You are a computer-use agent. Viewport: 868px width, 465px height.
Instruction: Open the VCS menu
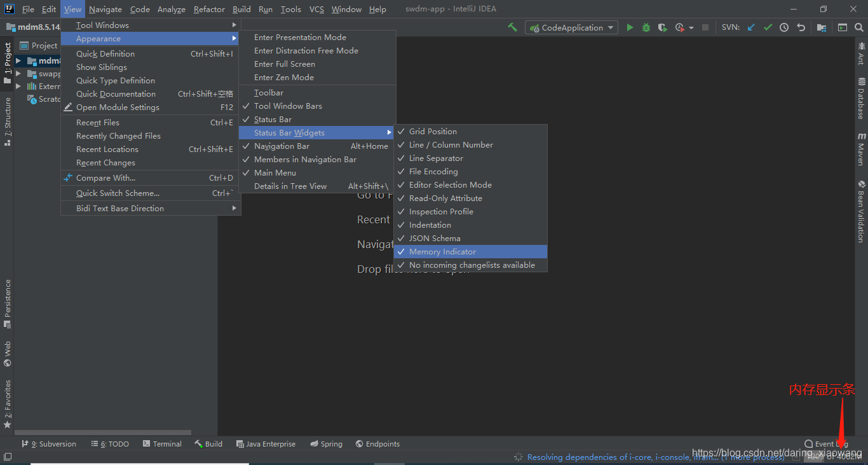point(316,10)
